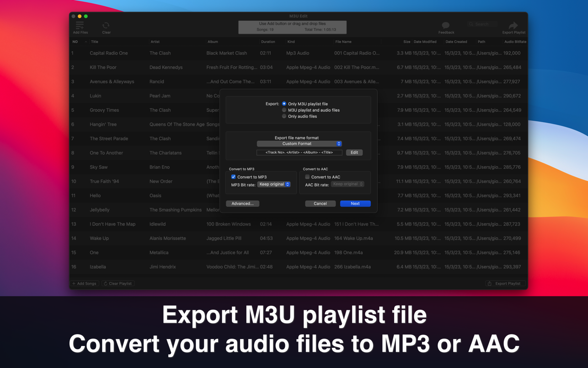Screen dimensions: 588x368
Task: Sort by the Duration column header
Action: click(x=267, y=42)
